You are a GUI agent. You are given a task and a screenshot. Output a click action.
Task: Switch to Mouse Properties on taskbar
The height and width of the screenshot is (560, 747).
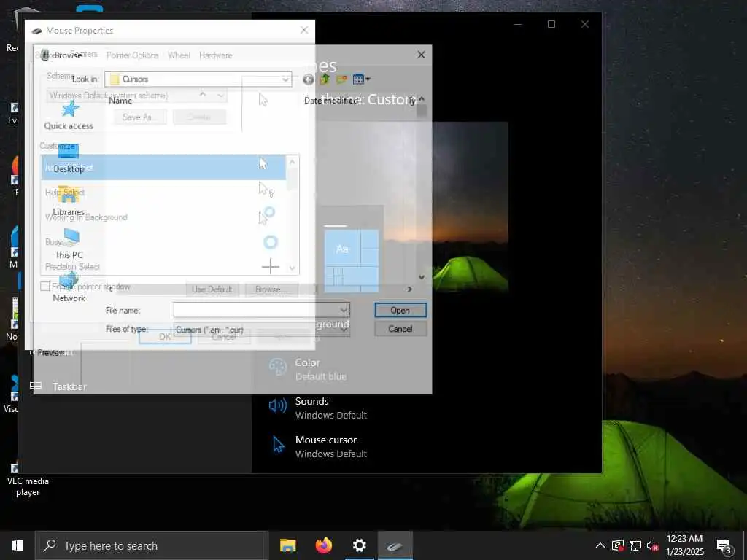tap(395, 545)
